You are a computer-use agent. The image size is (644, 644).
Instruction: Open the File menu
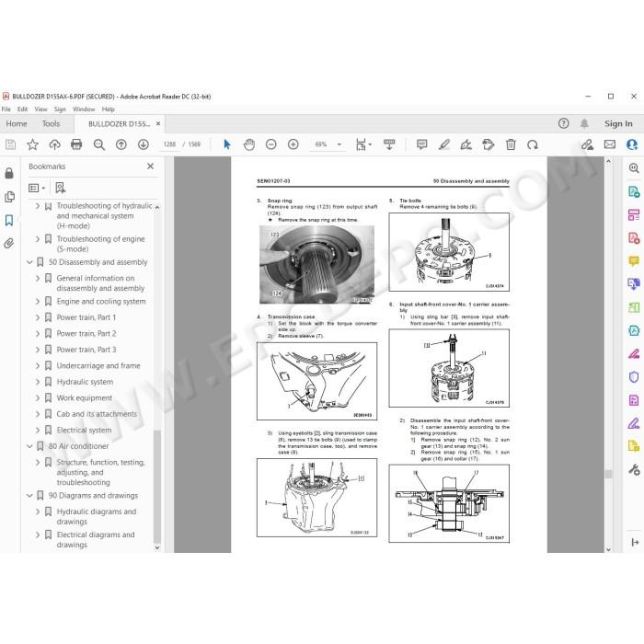point(6,109)
